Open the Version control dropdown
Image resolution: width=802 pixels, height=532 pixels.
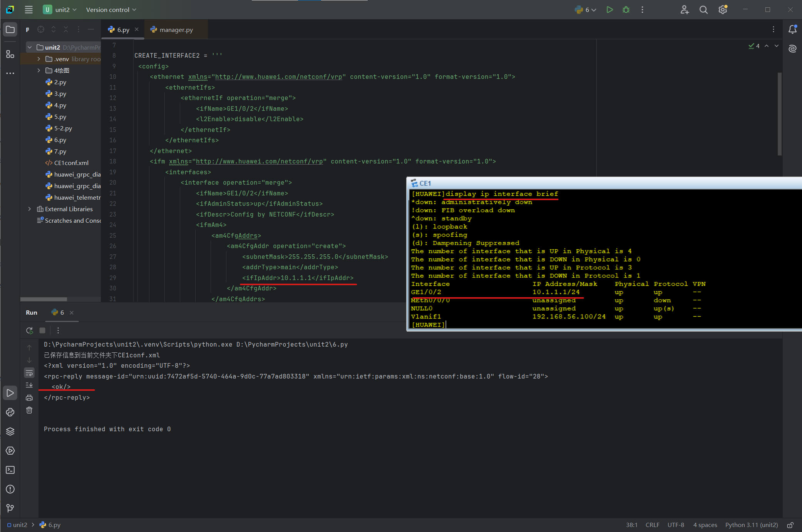111,10
